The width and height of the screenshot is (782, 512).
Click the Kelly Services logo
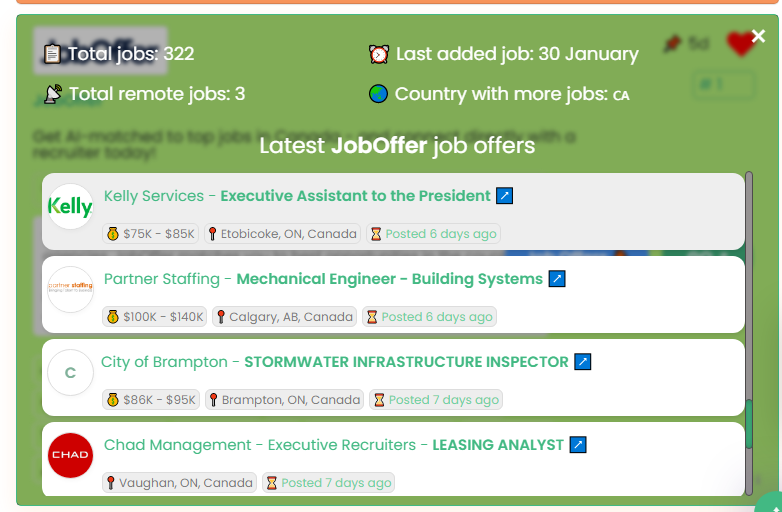(70, 206)
